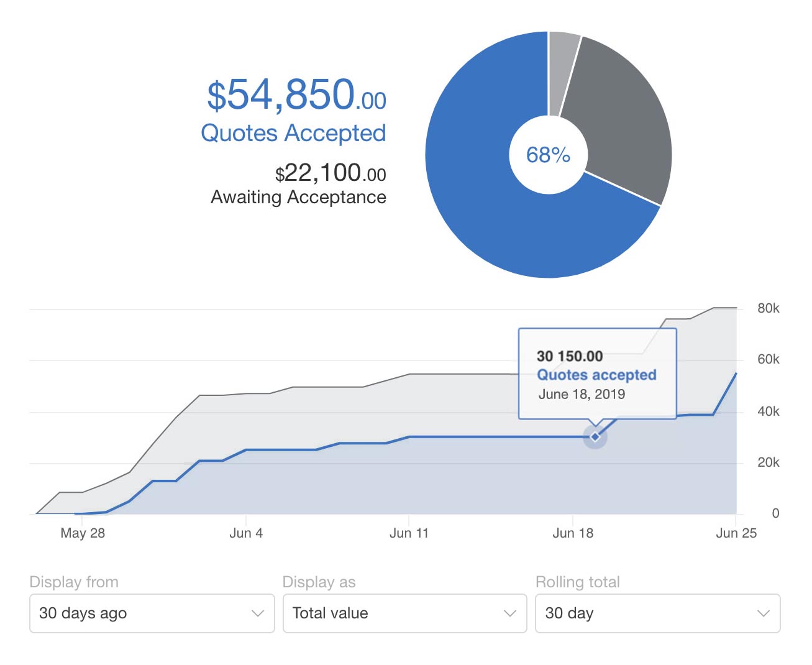This screenshot has height=665, width=812.
Task: Click 'Quotes accepted' text in the tooltip
Action: tap(596, 375)
